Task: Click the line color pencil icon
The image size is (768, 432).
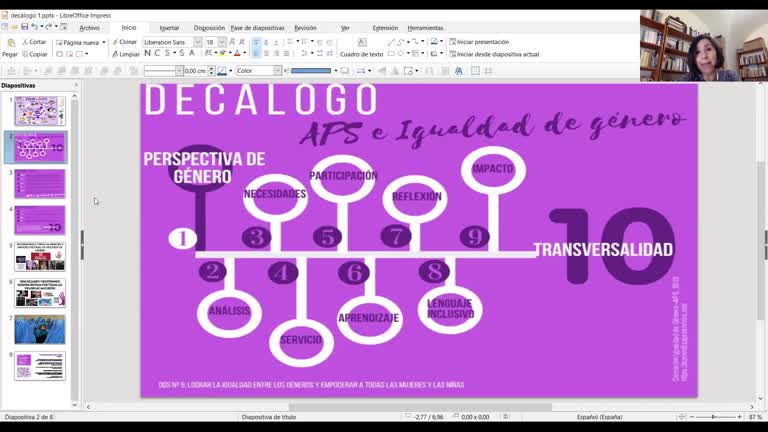Action: 221,71
